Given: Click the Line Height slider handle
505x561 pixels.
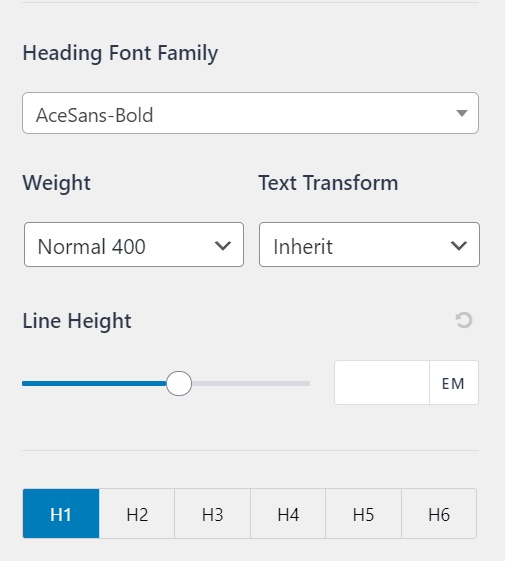Looking at the screenshot, I should point(179,383).
